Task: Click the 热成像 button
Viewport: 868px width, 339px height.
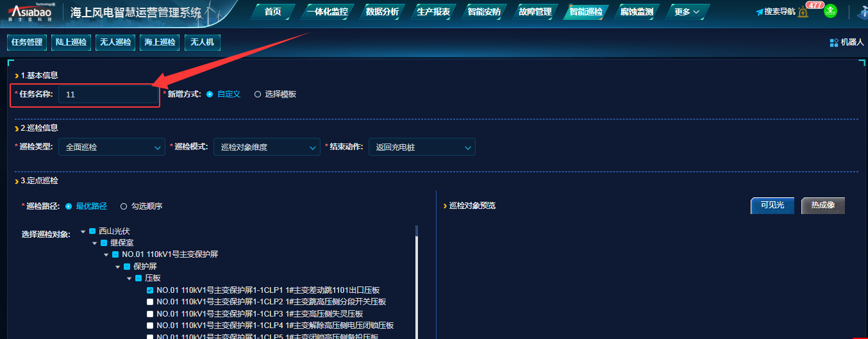Action: pos(822,205)
